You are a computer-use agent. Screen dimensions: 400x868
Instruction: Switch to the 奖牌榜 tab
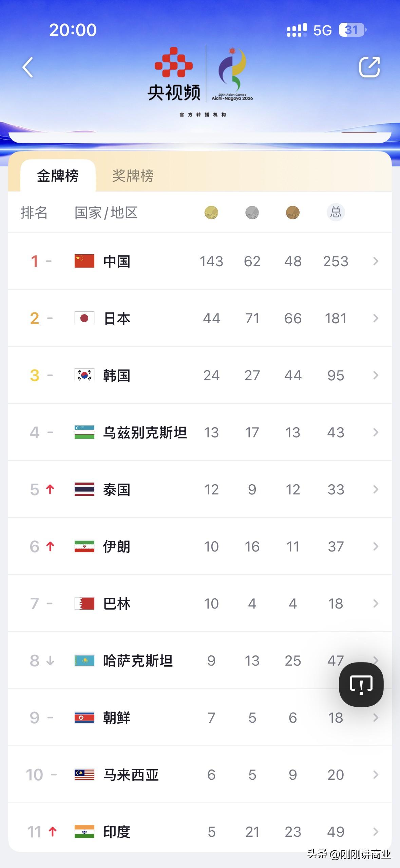pos(133,176)
